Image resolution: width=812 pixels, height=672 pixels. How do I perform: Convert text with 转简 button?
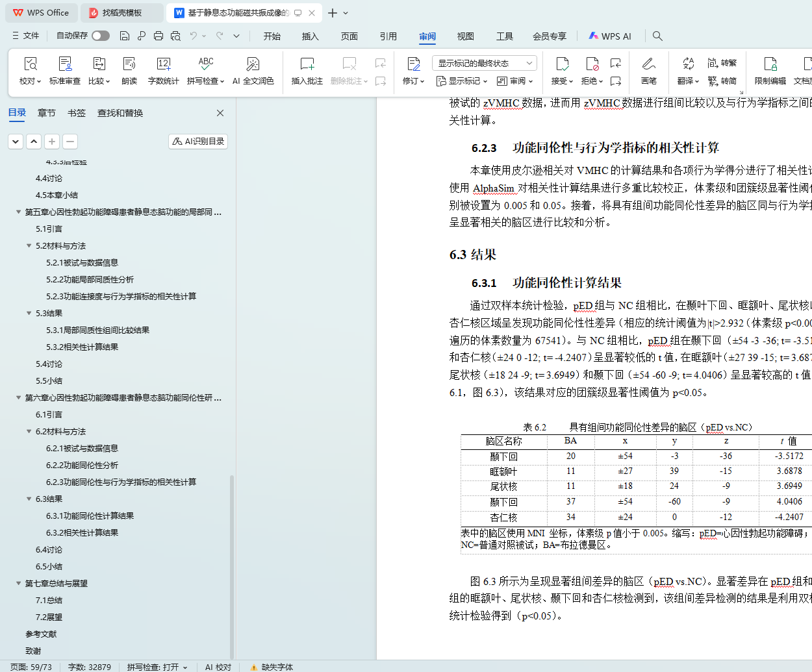point(722,81)
